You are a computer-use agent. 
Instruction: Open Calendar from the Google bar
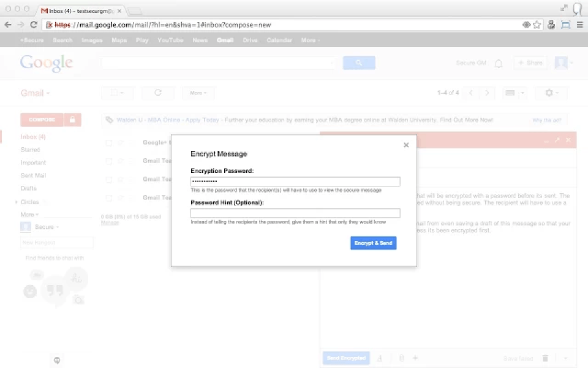click(x=279, y=40)
